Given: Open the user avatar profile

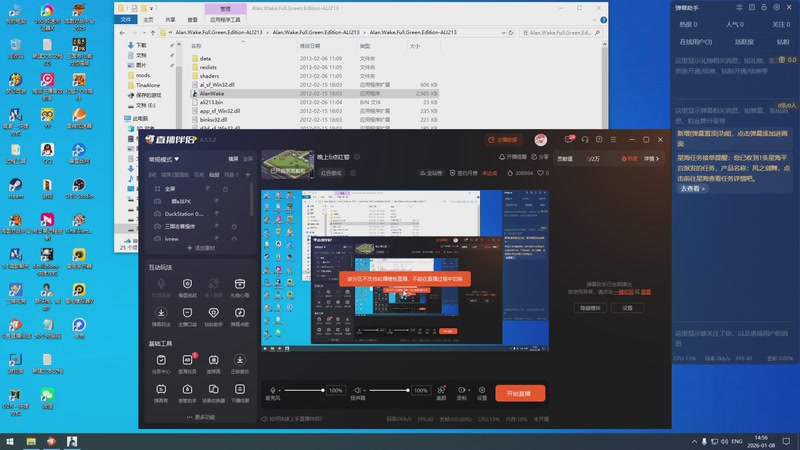Looking at the screenshot, I should click(x=540, y=139).
